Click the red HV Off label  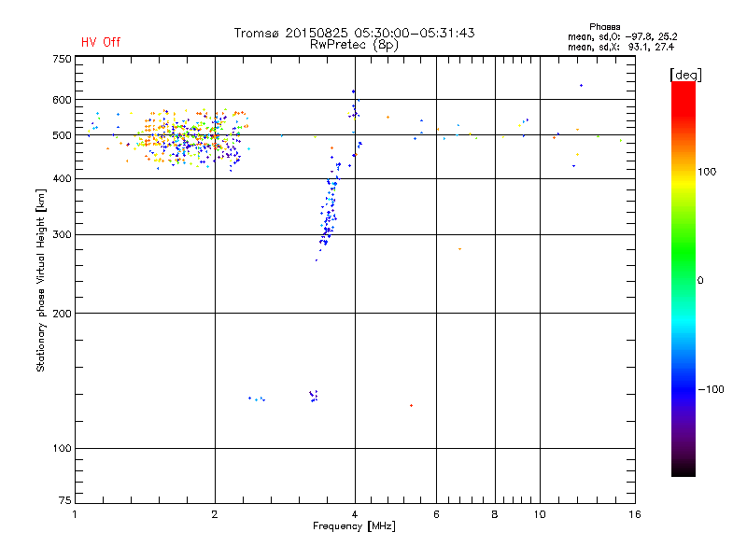[100, 42]
